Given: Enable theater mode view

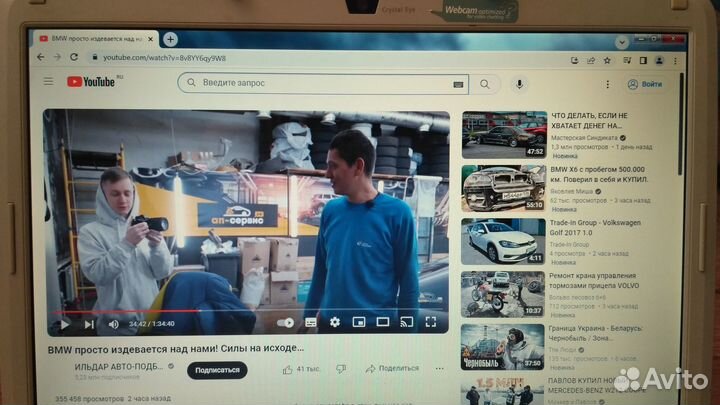Looking at the screenshot, I should click(382, 322).
